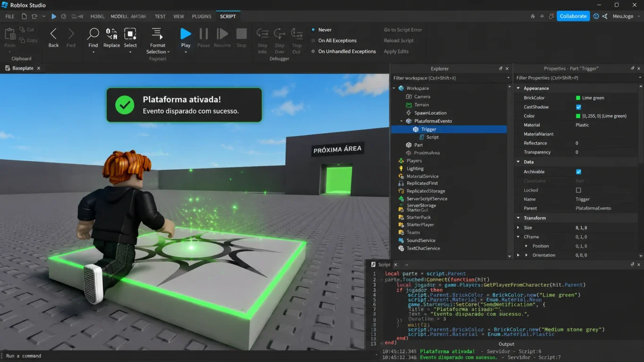Select the Never break option
The width and height of the screenshot is (644, 362).
313,30
